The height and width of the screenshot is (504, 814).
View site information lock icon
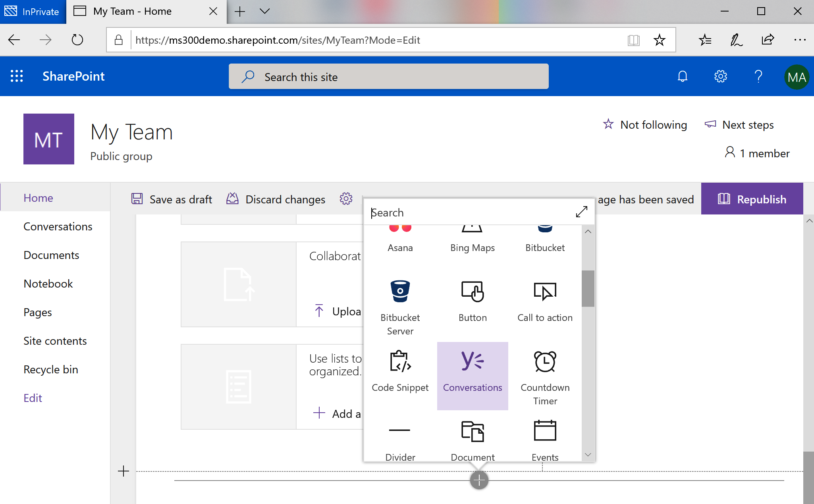pyautogui.click(x=118, y=40)
